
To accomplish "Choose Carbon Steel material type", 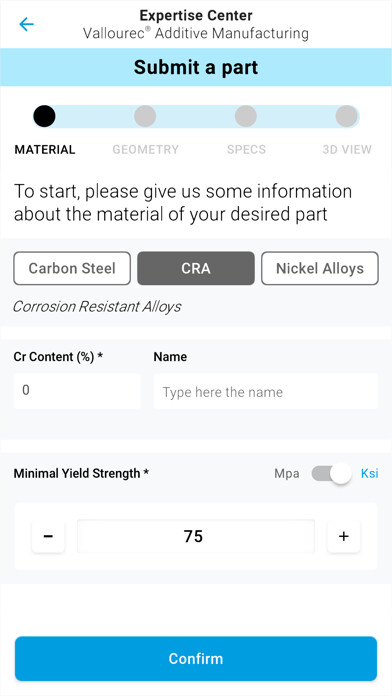I will [x=72, y=268].
